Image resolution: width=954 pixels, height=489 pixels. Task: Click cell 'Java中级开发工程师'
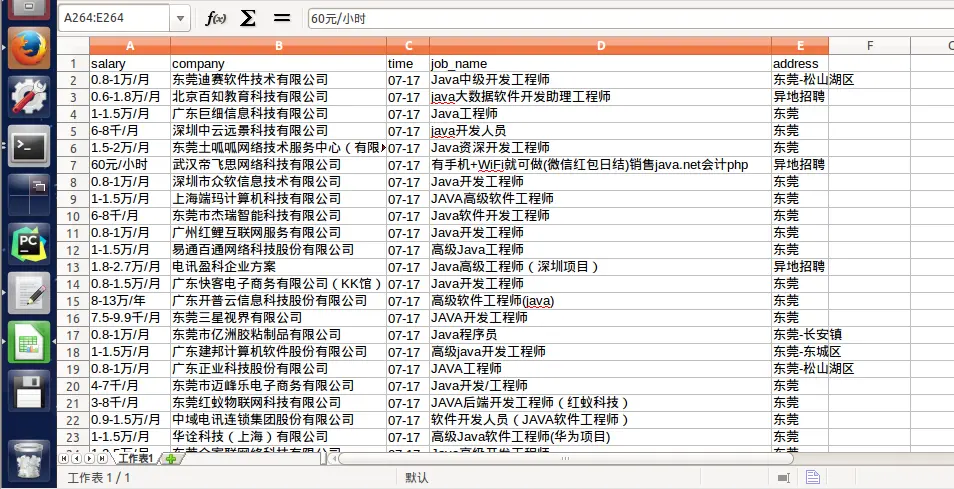click(601, 80)
